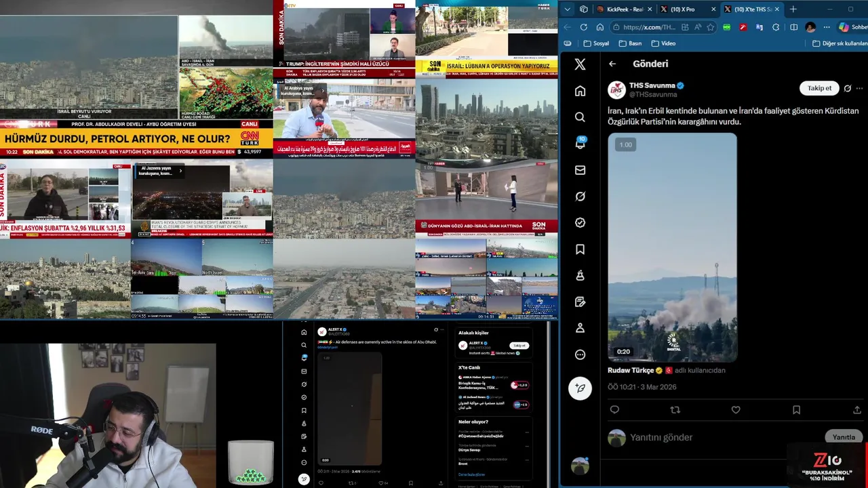868x488 pixels.
Task: Open Bookmarks in right X sidebar
Action: [x=580, y=249]
